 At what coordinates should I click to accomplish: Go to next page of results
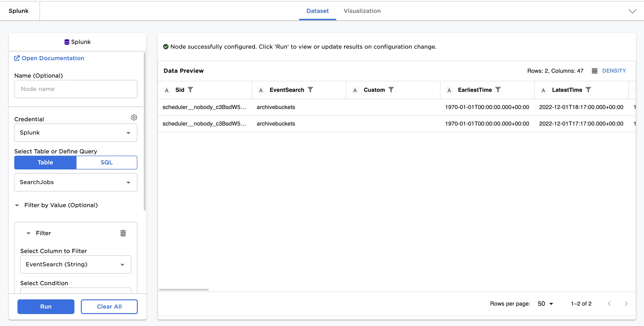pos(626,304)
